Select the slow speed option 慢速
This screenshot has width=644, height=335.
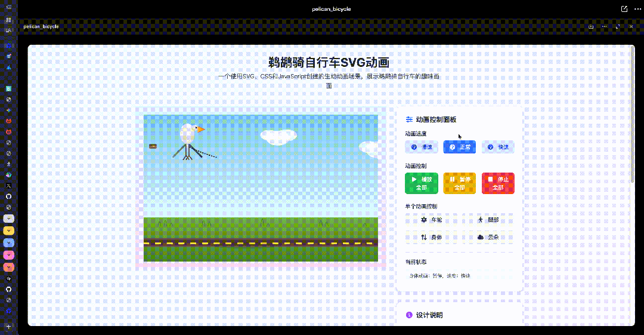(x=422, y=147)
